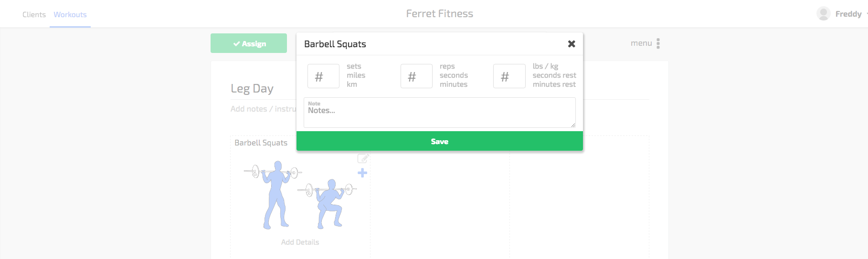The image size is (868, 259).
Task: Select the 'miles' unit option
Action: coord(356,75)
